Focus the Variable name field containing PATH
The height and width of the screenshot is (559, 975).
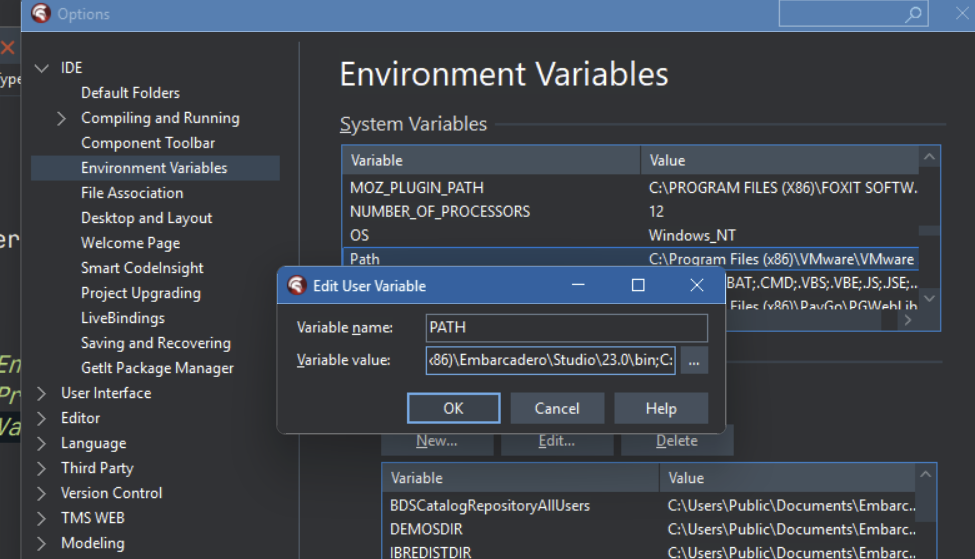566,328
